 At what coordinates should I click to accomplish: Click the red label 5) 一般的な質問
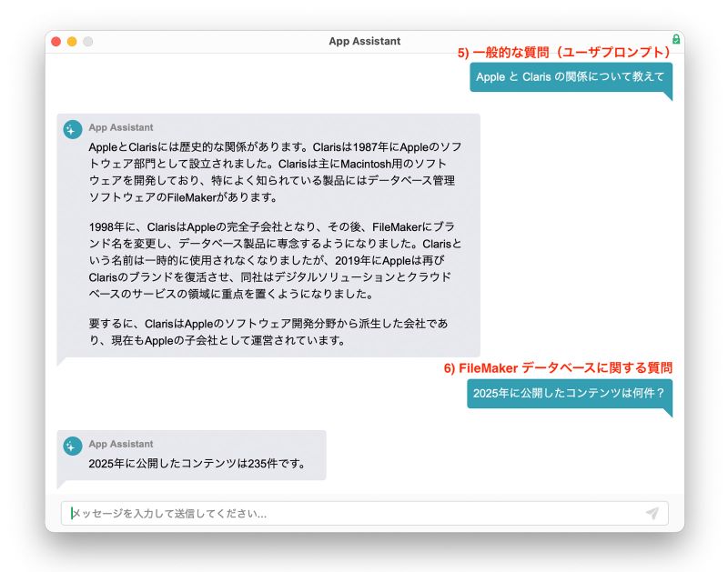tap(564, 53)
